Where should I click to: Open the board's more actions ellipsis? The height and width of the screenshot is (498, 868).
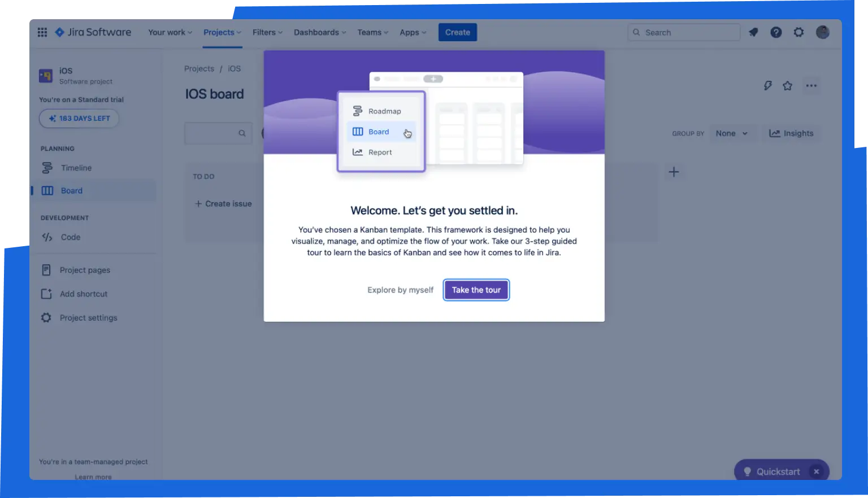811,86
